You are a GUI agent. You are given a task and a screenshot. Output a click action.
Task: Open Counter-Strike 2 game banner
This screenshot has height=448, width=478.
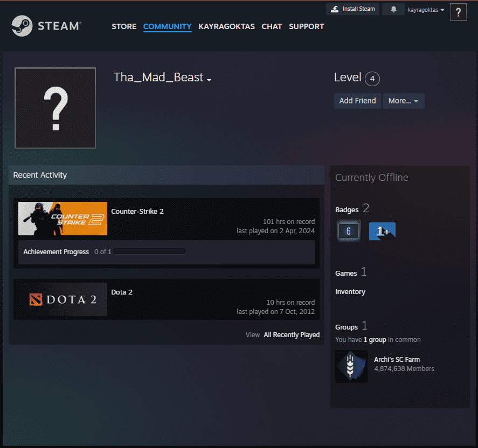(x=63, y=219)
